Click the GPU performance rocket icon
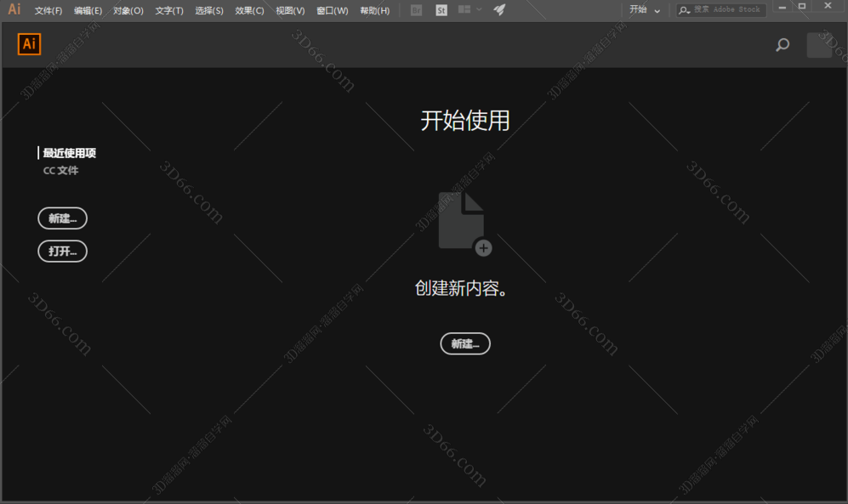Viewport: 848px width, 504px height. pyautogui.click(x=499, y=9)
